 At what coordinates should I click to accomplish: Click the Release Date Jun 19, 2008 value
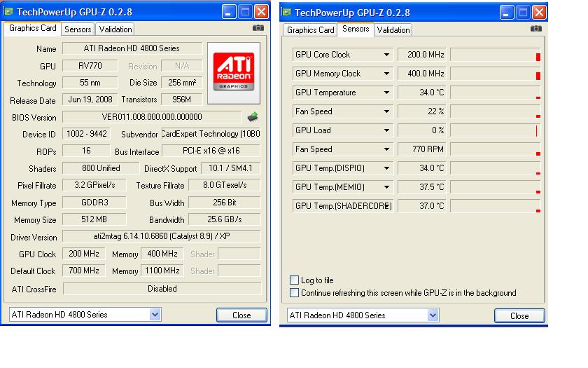point(90,100)
